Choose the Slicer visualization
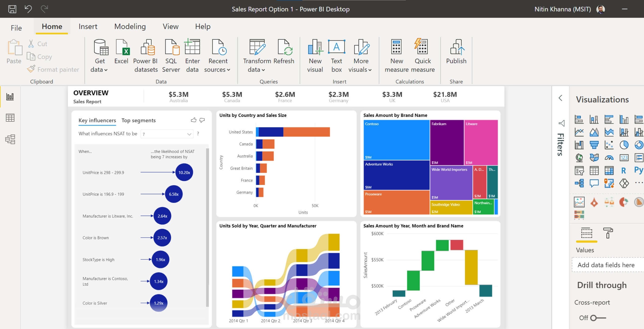Viewport: 644px width, 329px height. point(579,170)
